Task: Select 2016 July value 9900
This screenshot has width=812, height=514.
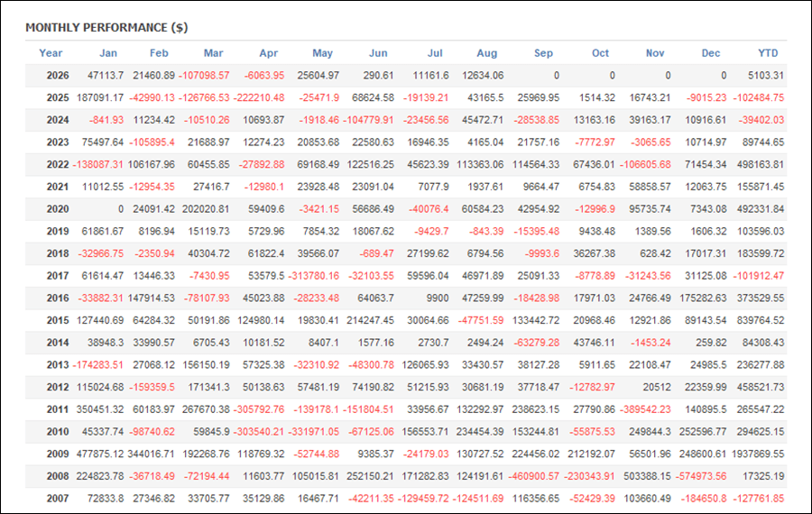Action: tap(438, 298)
